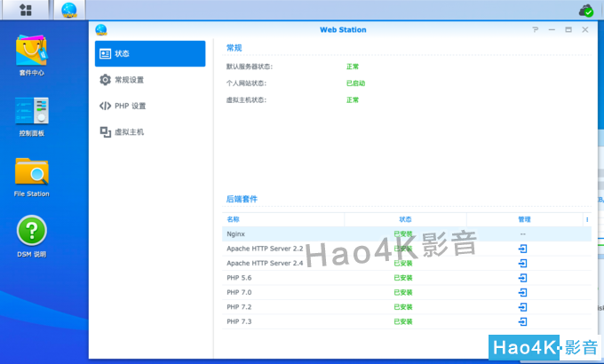
Task: Click the 管理 column header
Action: (524, 219)
